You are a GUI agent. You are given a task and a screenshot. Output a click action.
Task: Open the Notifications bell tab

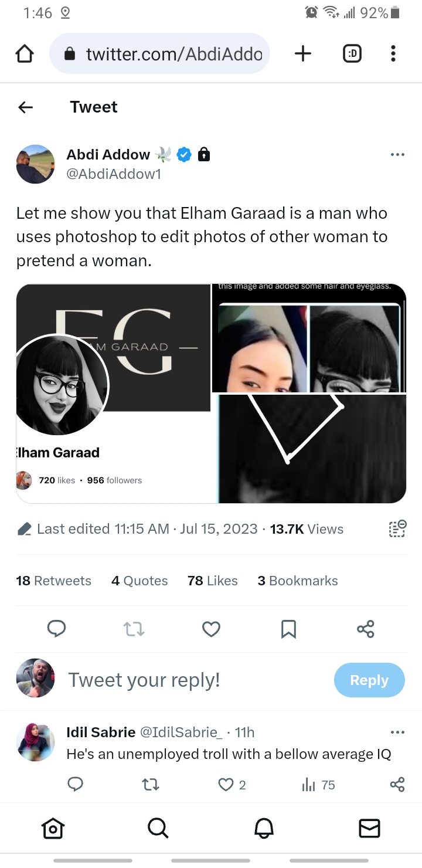pyautogui.click(x=264, y=828)
